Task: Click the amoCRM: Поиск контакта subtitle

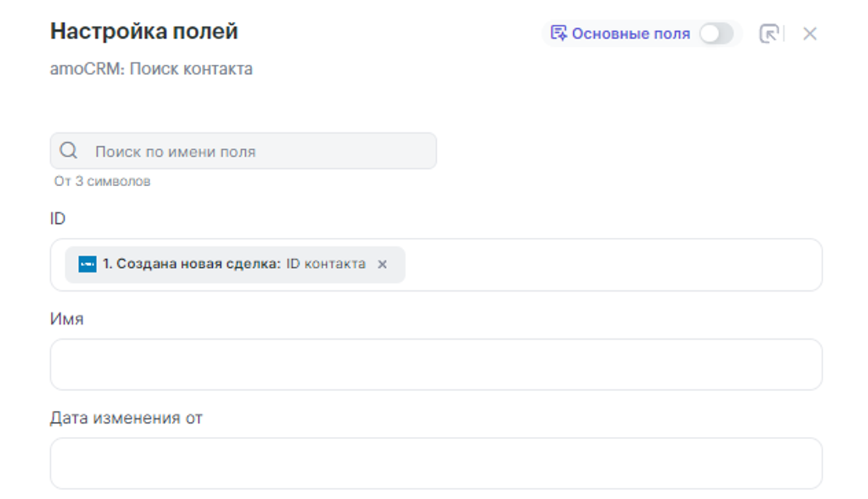Action: click(151, 69)
